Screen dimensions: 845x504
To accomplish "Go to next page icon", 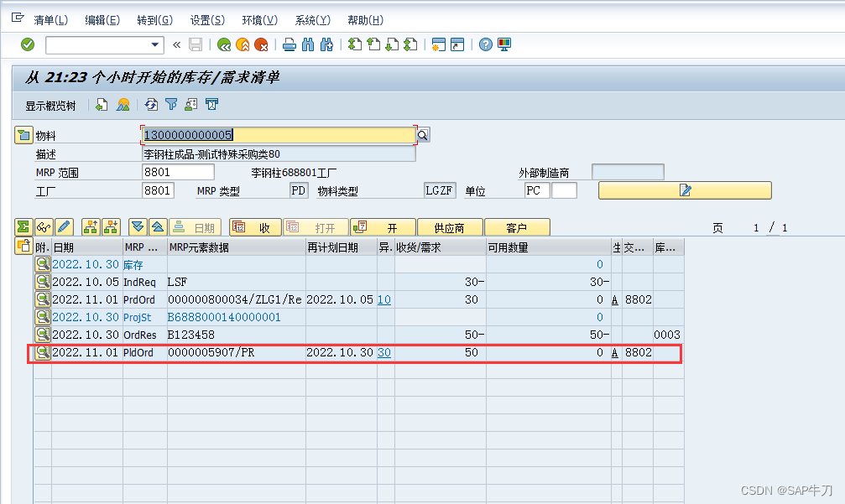I will (x=392, y=44).
